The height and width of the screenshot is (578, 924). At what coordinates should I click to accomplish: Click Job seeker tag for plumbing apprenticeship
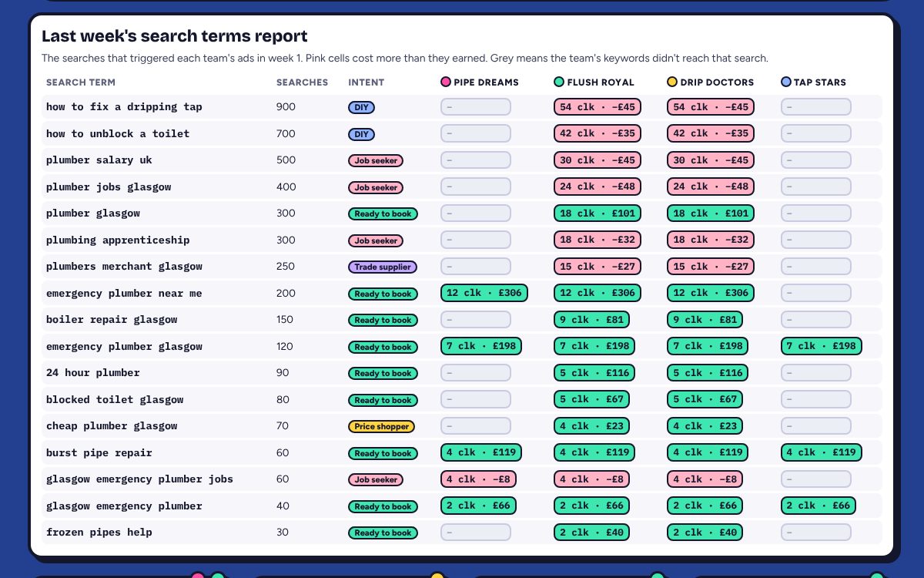(x=376, y=240)
